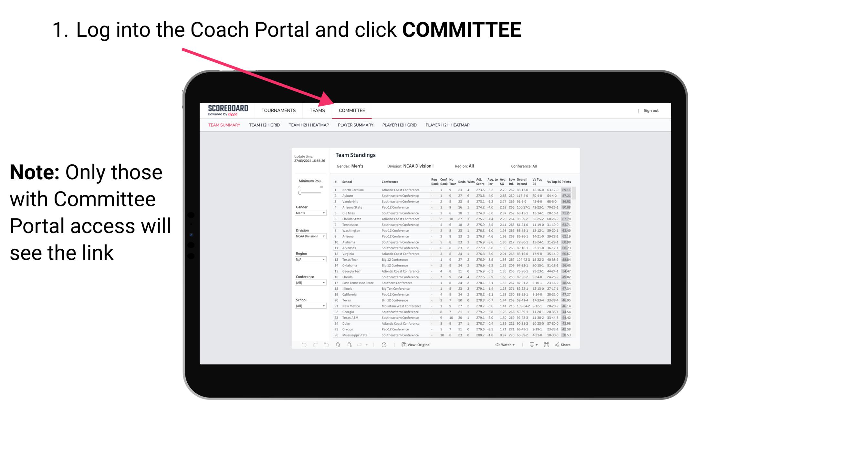The height and width of the screenshot is (467, 868).
Task: Switch to PLAYER SUMMARY tab
Action: click(x=355, y=126)
